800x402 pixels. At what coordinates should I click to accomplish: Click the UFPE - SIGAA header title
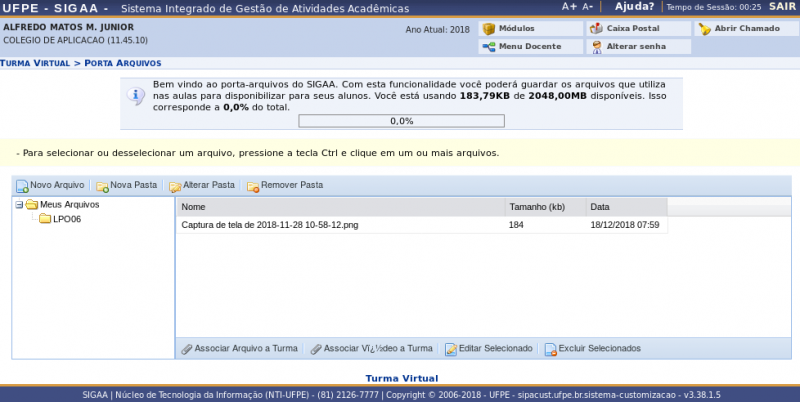click(55, 8)
